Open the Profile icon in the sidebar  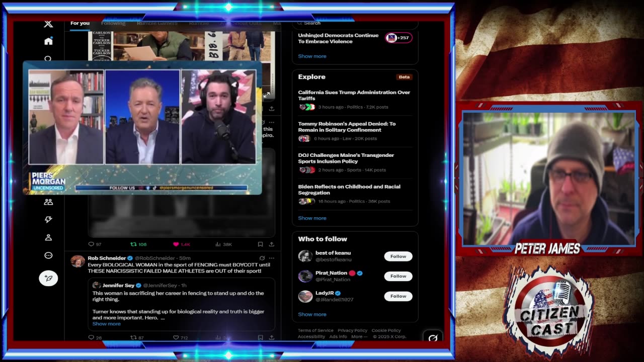(x=48, y=237)
